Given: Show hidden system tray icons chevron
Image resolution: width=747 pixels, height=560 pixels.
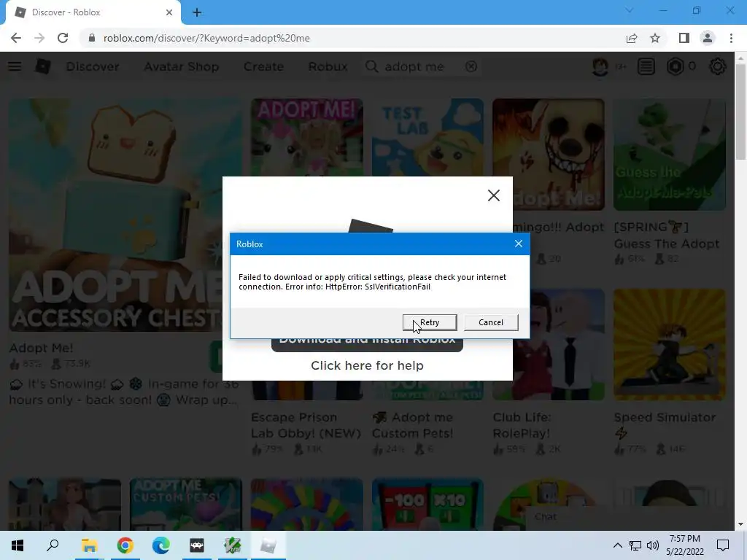Looking at the screenshot, I should click(617, 545).
